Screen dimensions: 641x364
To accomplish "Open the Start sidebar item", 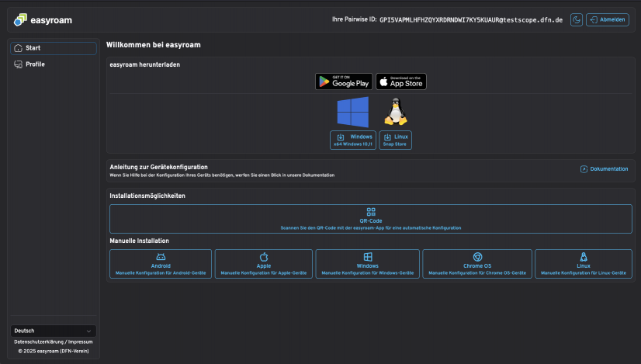I will pyautogui.click(x=53, y=48).
